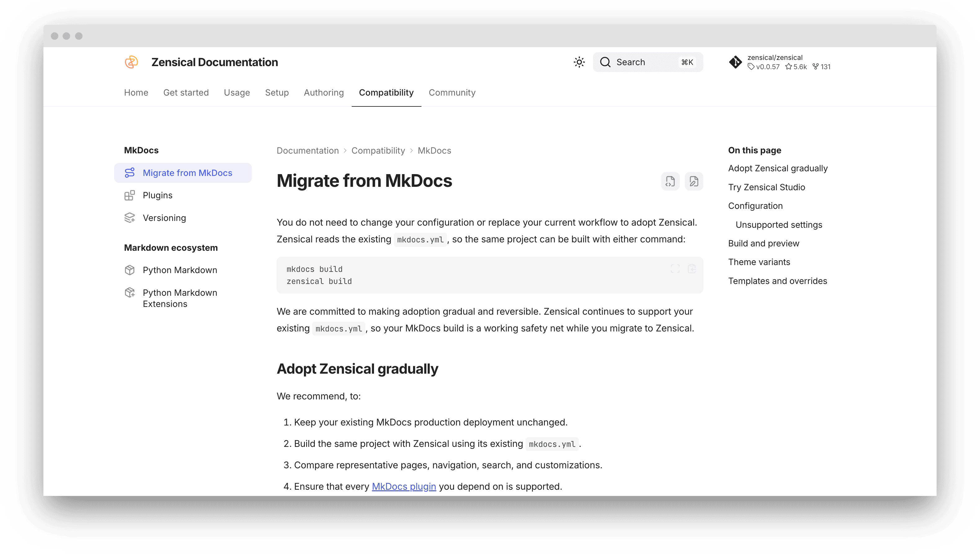
Task: Open the Search field
Action: click(648, 62)
